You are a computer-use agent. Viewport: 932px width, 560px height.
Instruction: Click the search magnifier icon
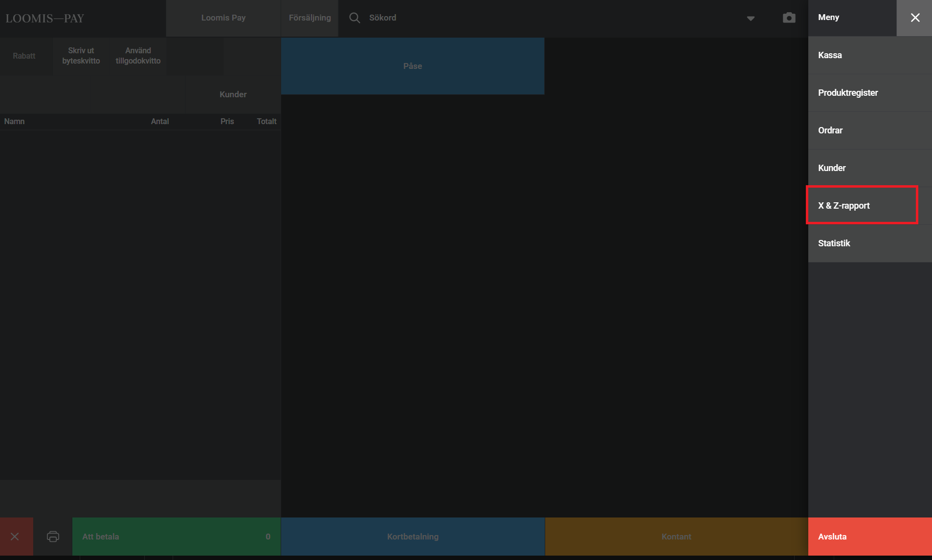[355, 18]
